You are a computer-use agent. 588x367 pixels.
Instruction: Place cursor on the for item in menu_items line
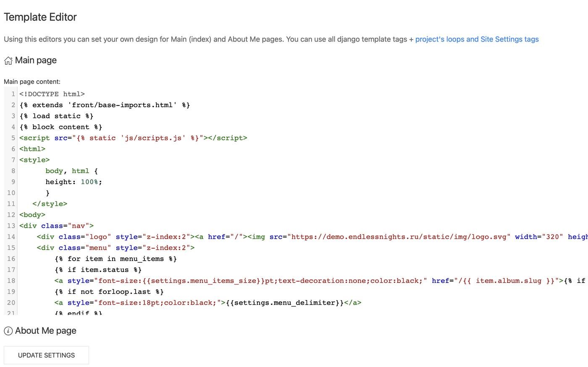(x=115, y=259)
